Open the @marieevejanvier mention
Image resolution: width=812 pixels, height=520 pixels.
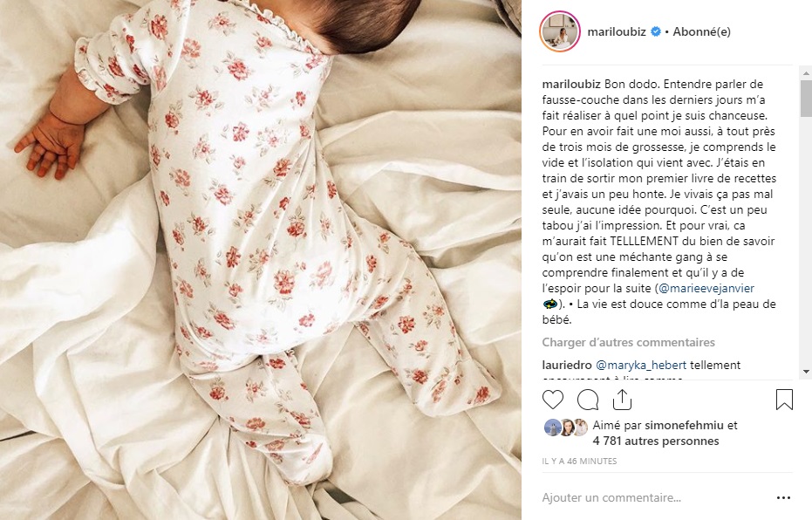tap(706, 288)
